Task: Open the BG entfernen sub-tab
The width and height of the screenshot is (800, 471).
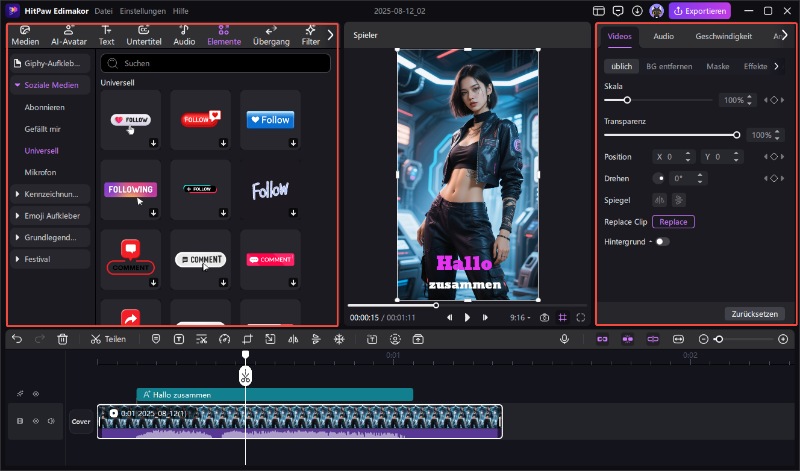Action: point(669,66)
